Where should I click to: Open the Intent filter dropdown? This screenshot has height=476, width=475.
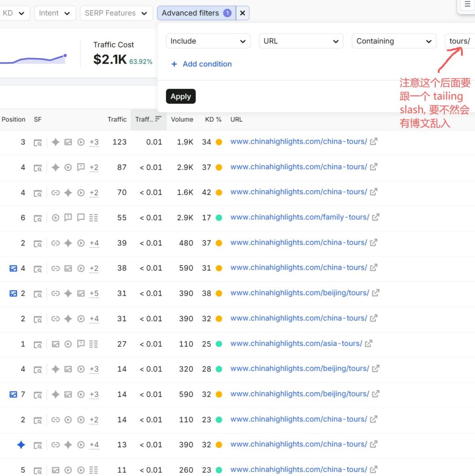point(55,13)
